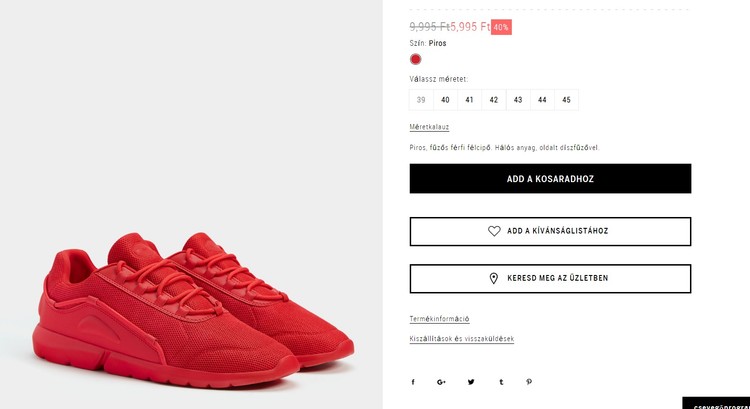Expand Kiszállítások és visszaküldések section
Image resolution: width=750 pixels, height=409 pixels.
pos(462,339)
